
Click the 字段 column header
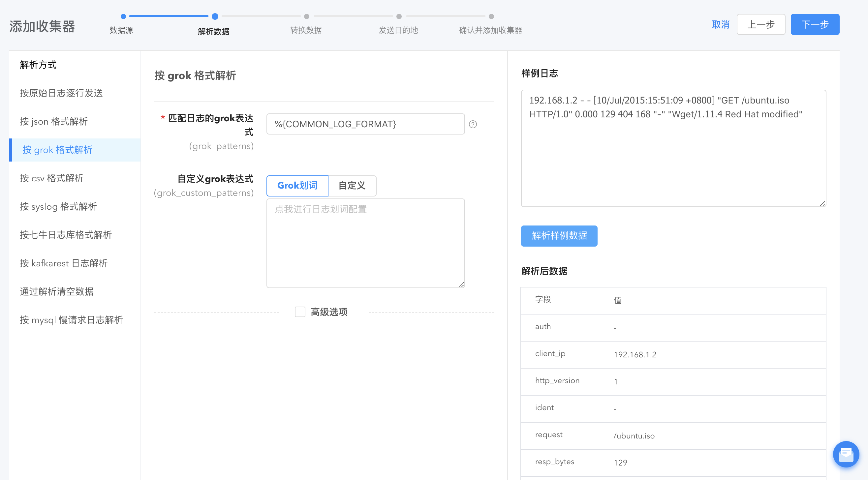click(x=543, y=299)
